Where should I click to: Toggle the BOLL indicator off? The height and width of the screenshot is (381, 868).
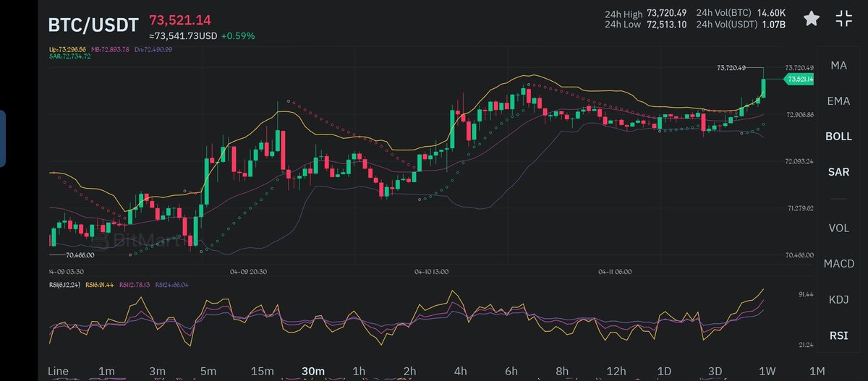click(x=839, y=136)
